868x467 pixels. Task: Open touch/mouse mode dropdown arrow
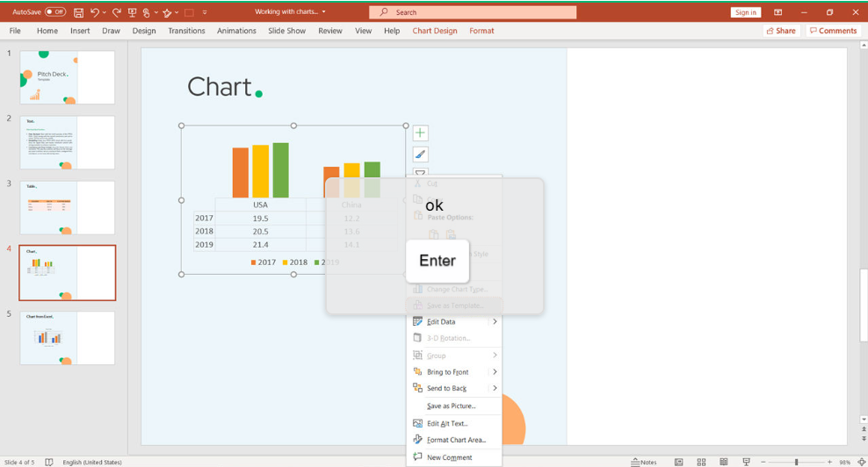pos(156,12)
